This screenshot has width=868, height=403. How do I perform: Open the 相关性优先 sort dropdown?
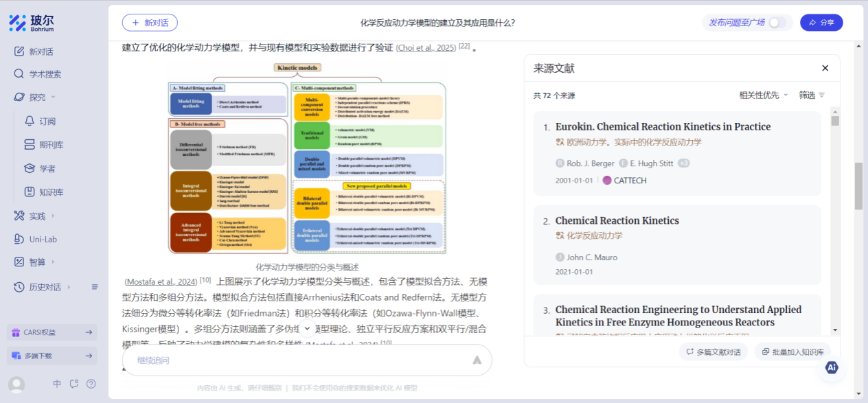763,95
